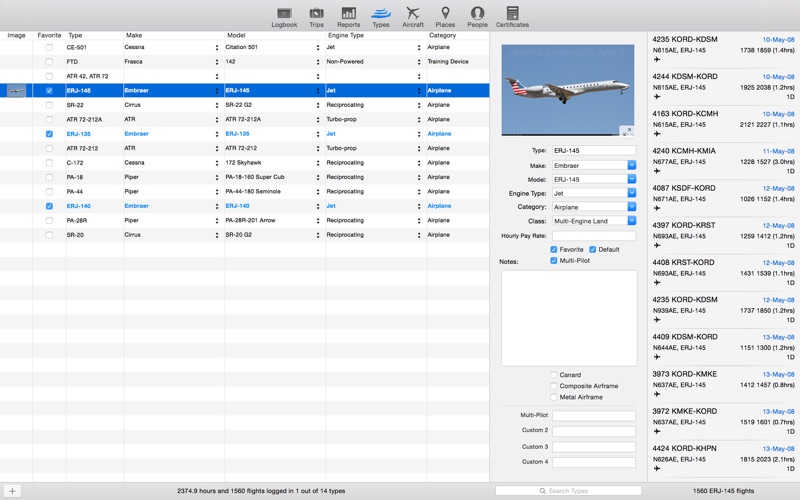Open the Make combo box arrow

[x=631, y=165]
